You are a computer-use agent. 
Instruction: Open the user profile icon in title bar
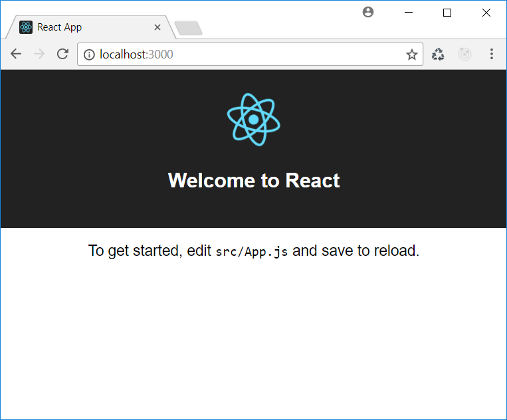click(368, 13)
